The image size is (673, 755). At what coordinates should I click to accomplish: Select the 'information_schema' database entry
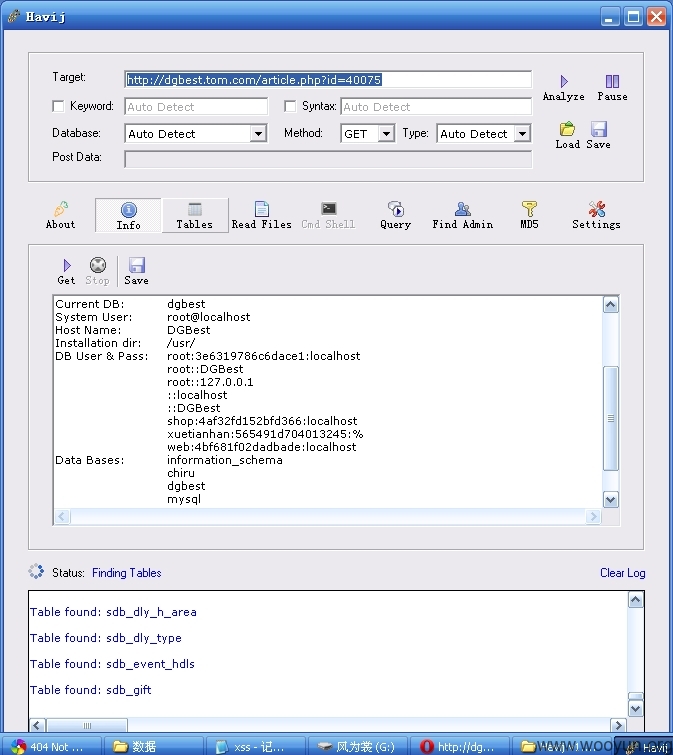pos(225,460)
